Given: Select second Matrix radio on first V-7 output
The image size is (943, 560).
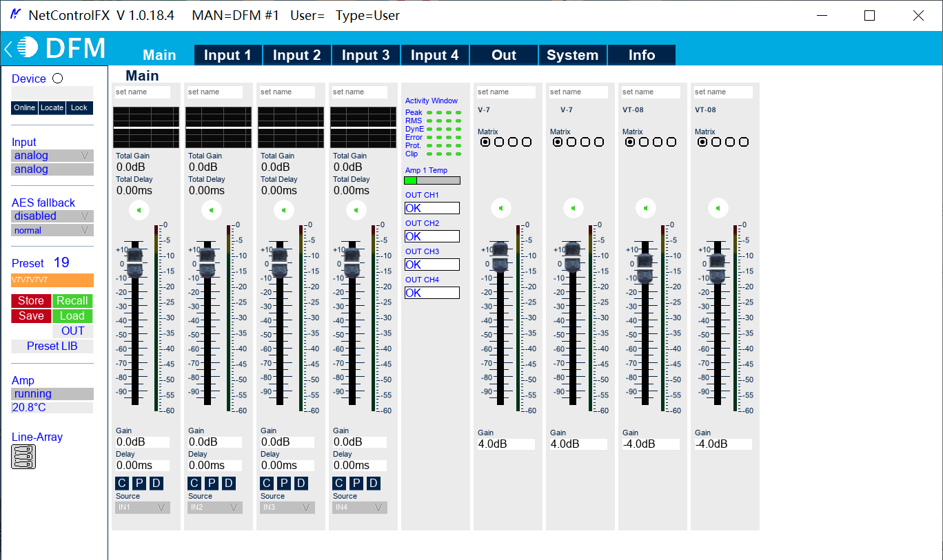Looking at the screenshot, I should pyautogui.click(x=499, y=142).
